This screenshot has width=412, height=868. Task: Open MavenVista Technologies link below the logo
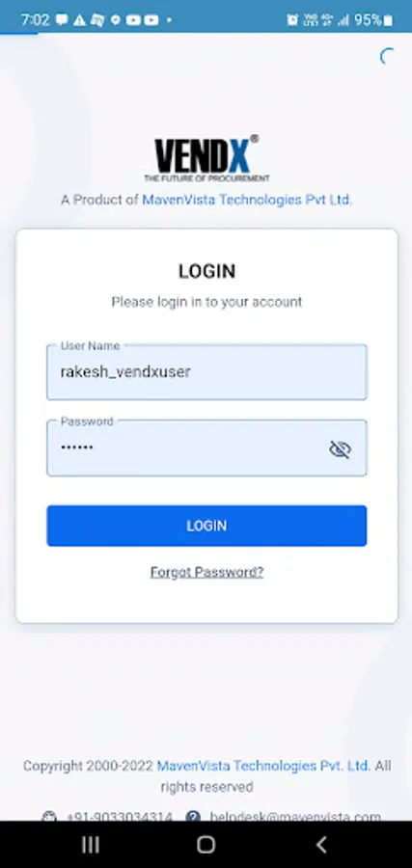pyautogui.click(x=247, y=200)
